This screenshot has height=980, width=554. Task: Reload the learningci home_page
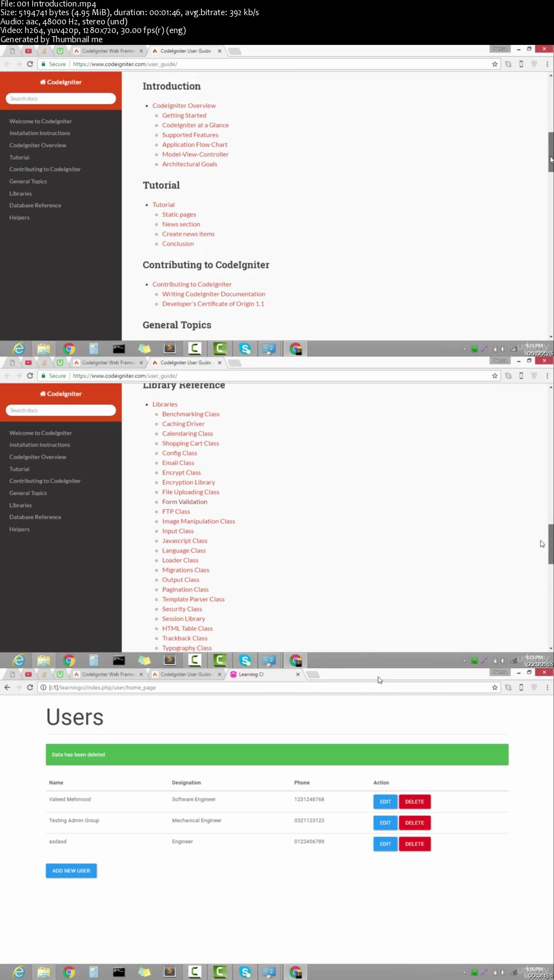30,687
